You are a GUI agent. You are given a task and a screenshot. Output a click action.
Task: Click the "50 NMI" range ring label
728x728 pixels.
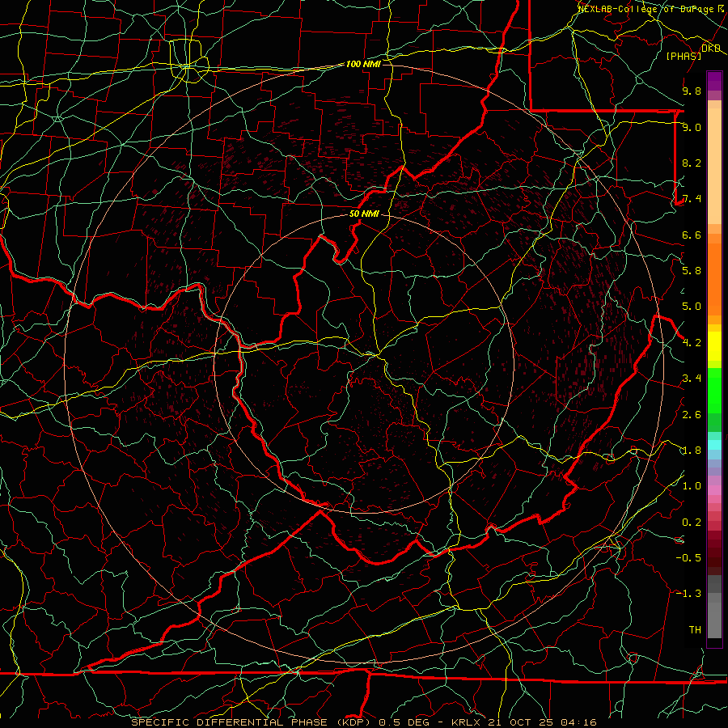364,214
